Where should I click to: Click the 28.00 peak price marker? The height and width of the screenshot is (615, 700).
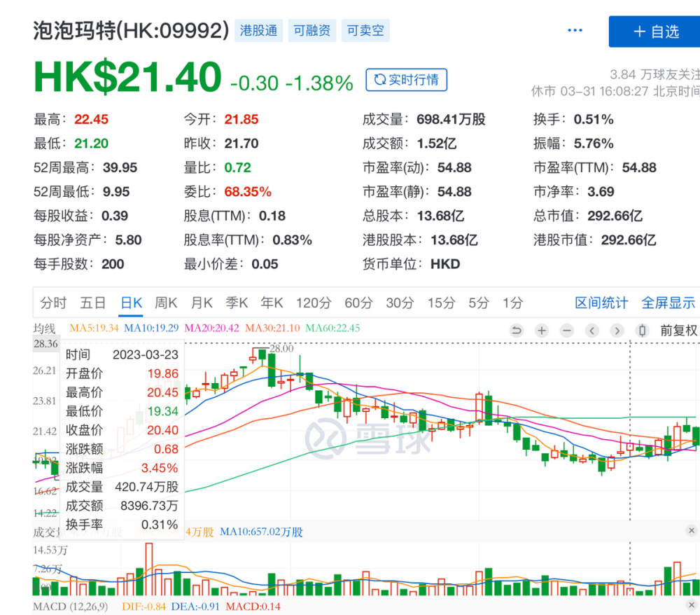281,348
